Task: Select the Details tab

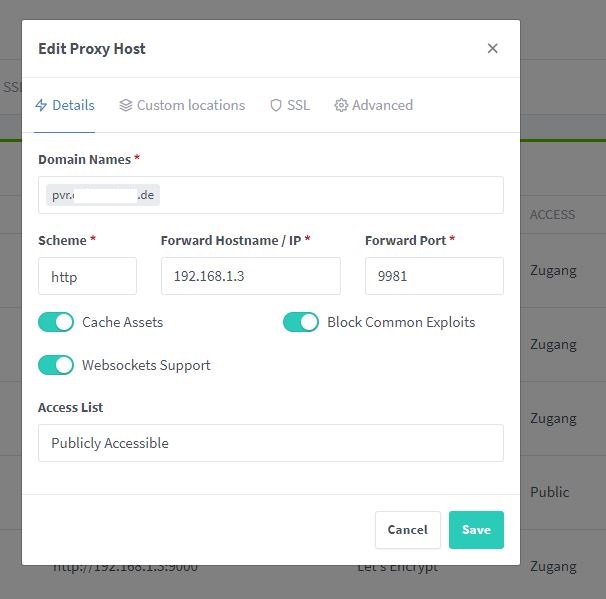Action: click(65, 105)
